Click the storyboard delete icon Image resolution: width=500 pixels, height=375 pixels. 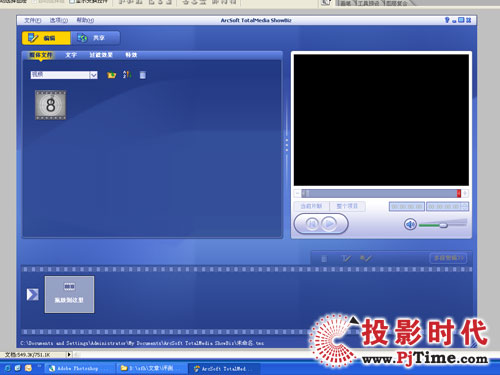(324, 258)
